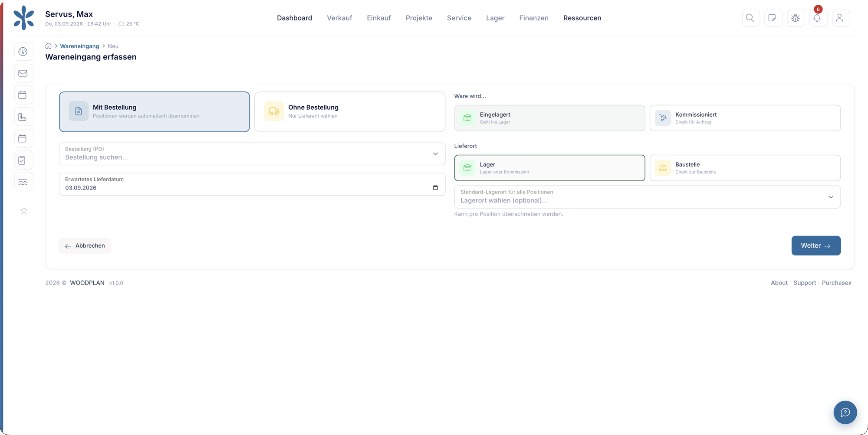Open the Purchasex footer link
Viewport: 868px width, 435px height.
pyautogui.click(x=836, y=283)
